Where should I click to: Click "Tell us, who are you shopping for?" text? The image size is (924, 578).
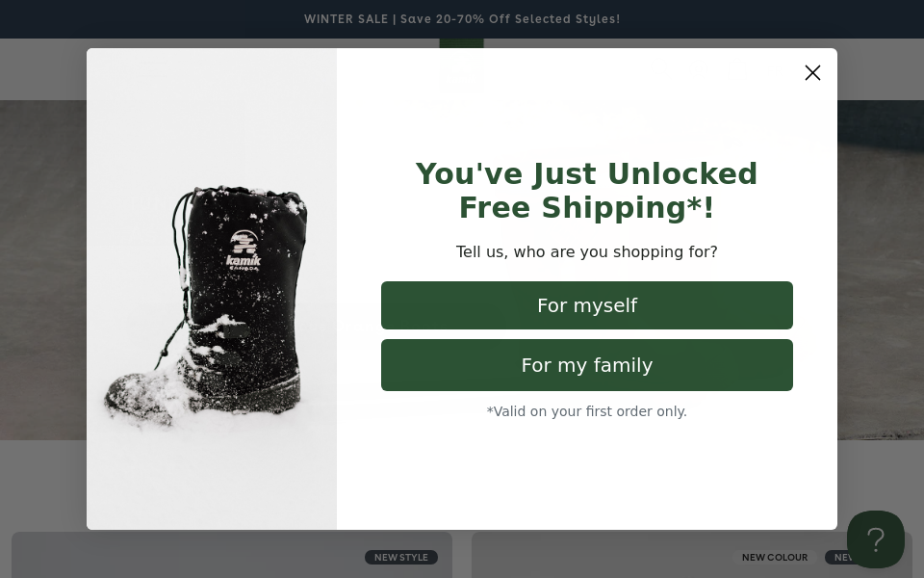587,252
